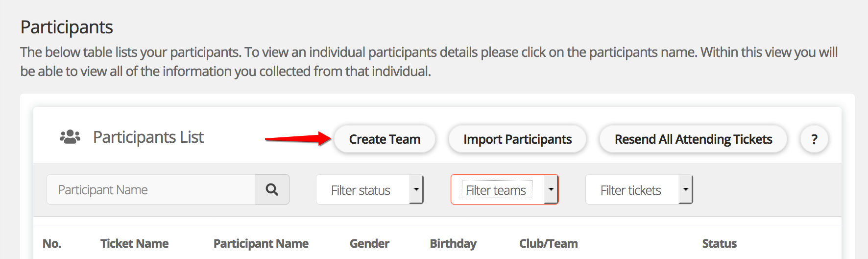Click the Gender column header

point(369,243)
